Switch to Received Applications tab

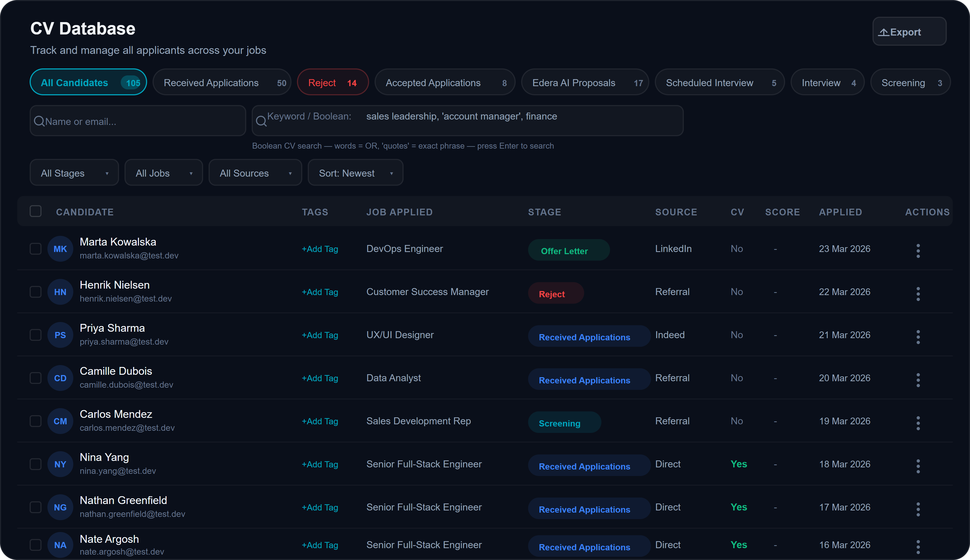[x=222, y=82]
